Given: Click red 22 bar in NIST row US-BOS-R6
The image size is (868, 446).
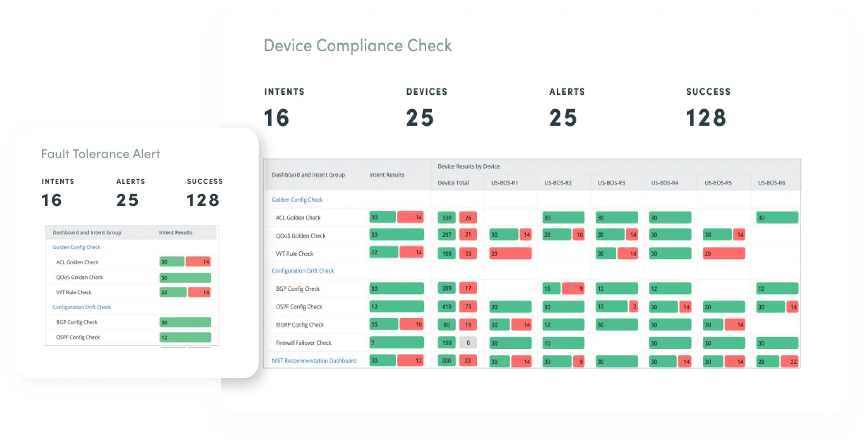Looking at the screenshot, I should coord(790,362).
